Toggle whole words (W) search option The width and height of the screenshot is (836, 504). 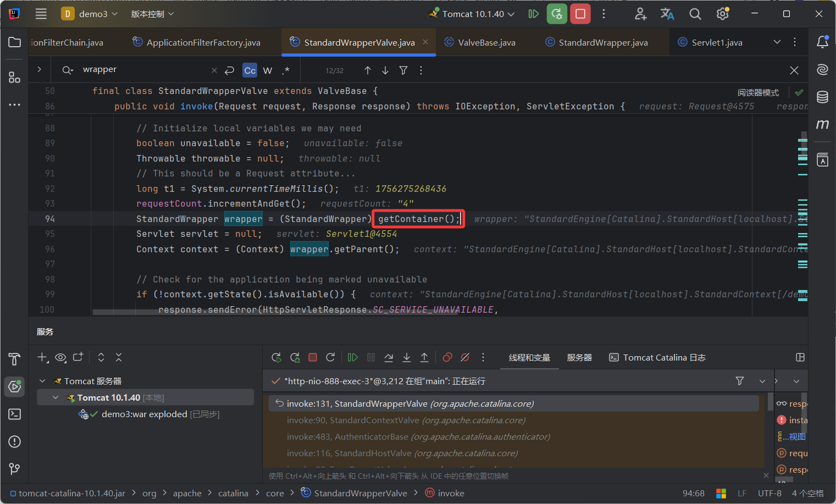(268, 70)
